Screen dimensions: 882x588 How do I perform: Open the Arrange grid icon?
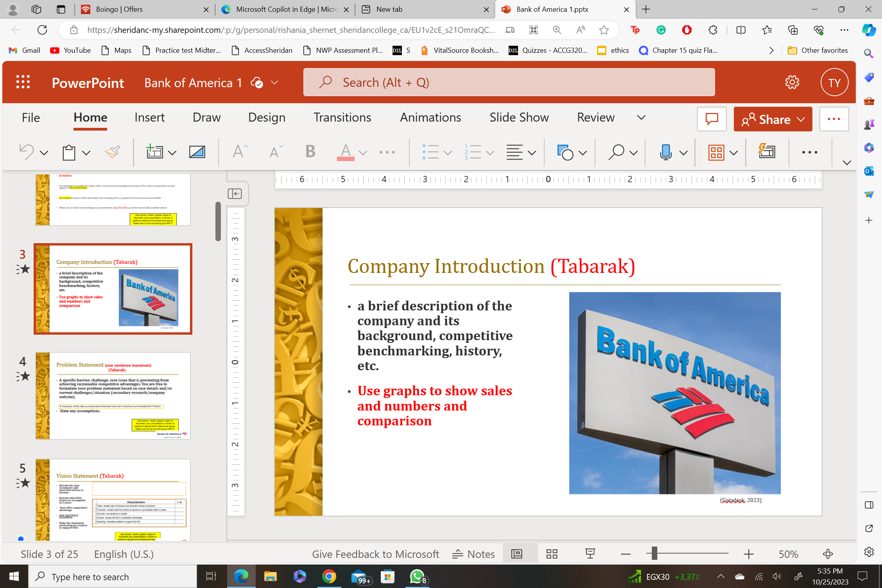(x=716, y=152)
